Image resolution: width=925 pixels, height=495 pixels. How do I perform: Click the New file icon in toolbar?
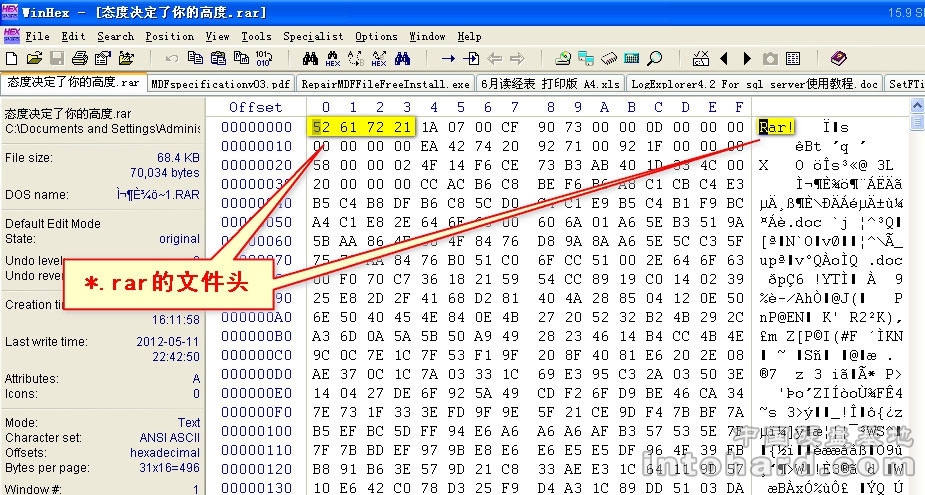(13, 58)
